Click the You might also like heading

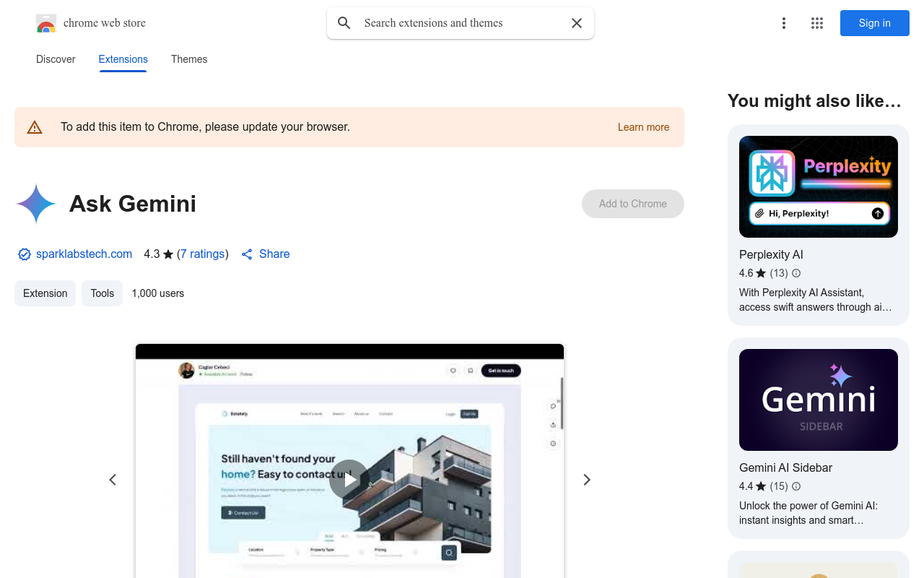pos(814,100)
